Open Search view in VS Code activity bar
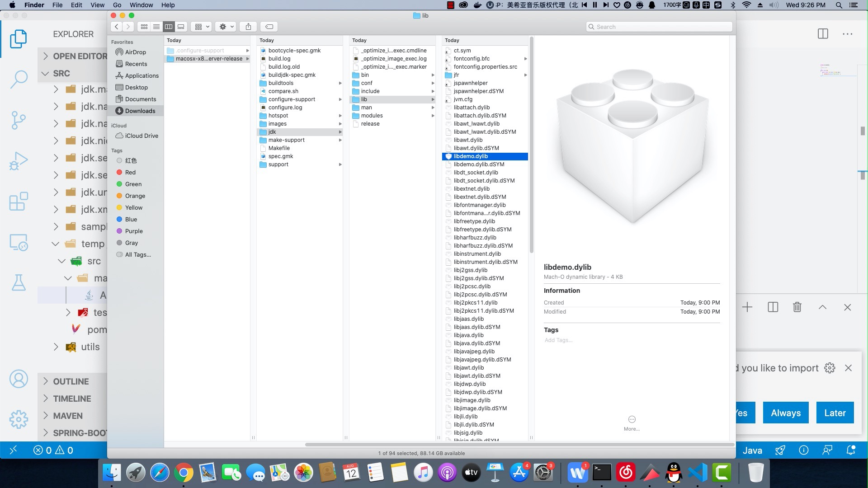 [19, 79]
